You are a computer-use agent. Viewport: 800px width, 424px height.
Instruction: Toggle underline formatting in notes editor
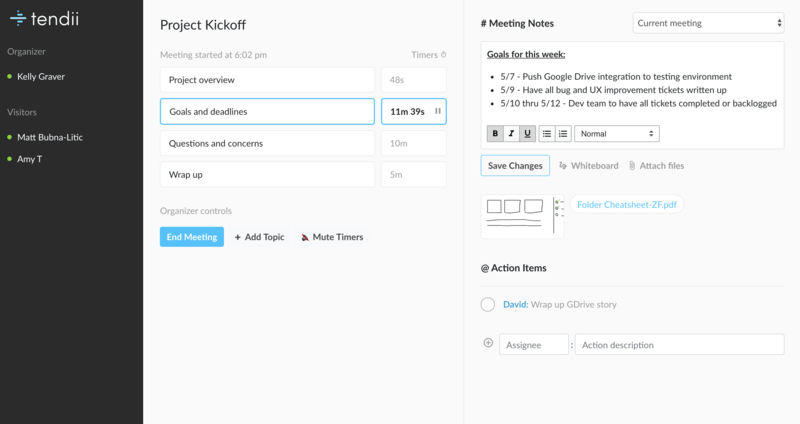coord(528,134)
